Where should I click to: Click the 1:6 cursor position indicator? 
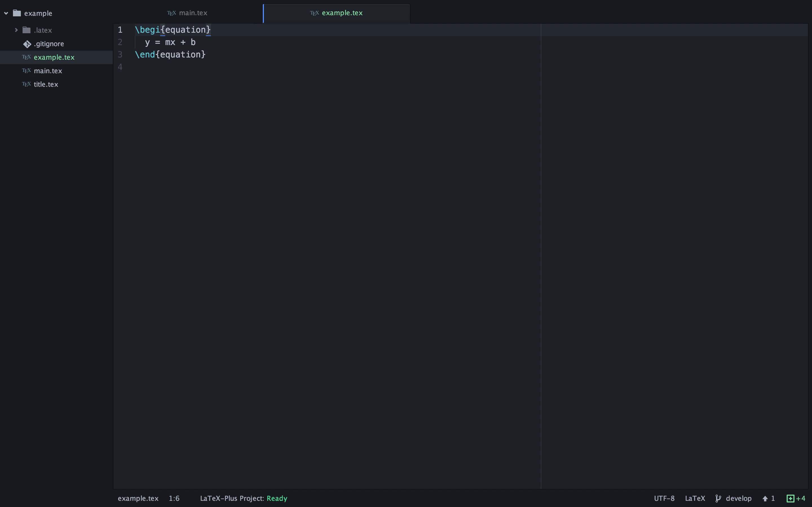click(x=174, y=498)
